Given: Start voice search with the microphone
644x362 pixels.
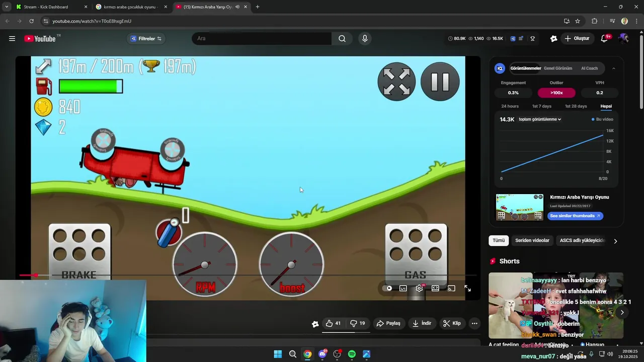Looking at the screenshot, I should pyautogui.click(x=365, y=39).
